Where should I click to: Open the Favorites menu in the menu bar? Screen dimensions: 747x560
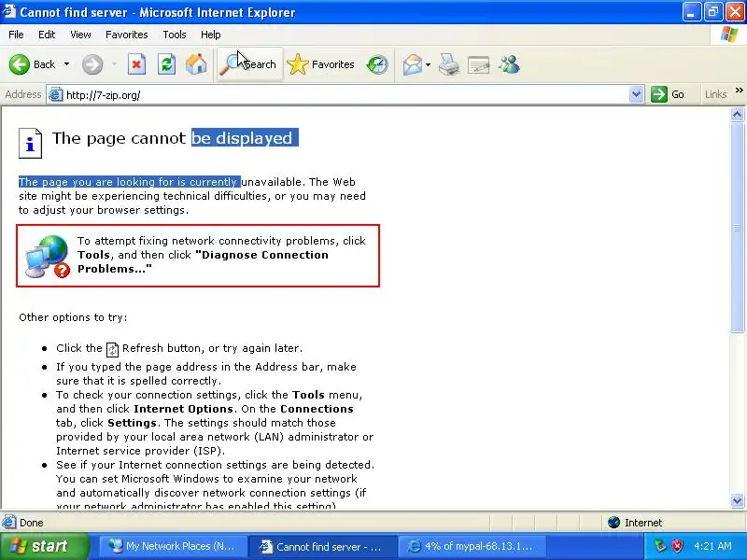click(127, 35)
